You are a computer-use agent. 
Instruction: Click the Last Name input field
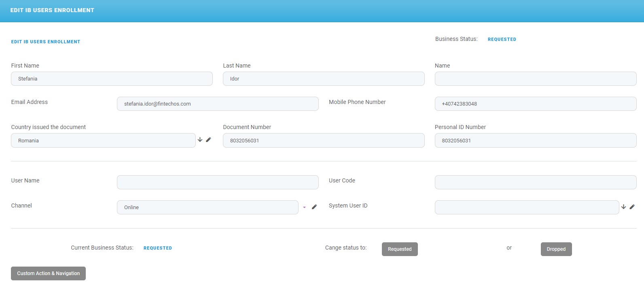pos(324,79)
